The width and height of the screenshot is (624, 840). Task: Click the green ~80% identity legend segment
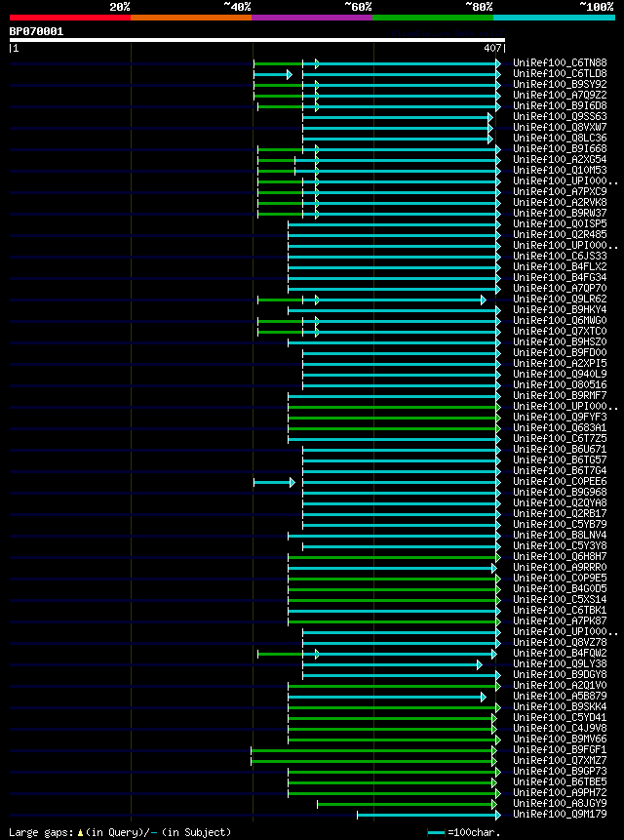click(433, 18)
